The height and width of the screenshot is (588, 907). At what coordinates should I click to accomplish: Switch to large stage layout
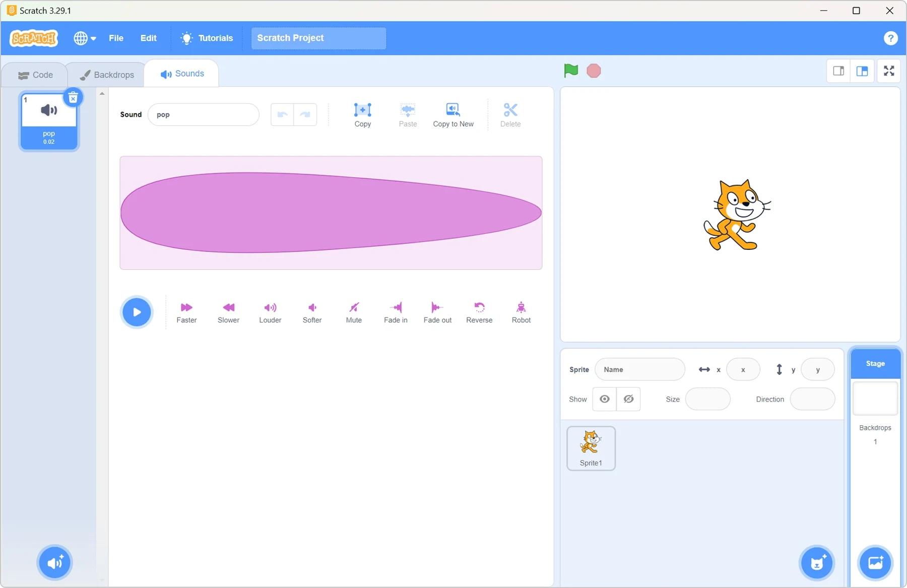[862, 71]
